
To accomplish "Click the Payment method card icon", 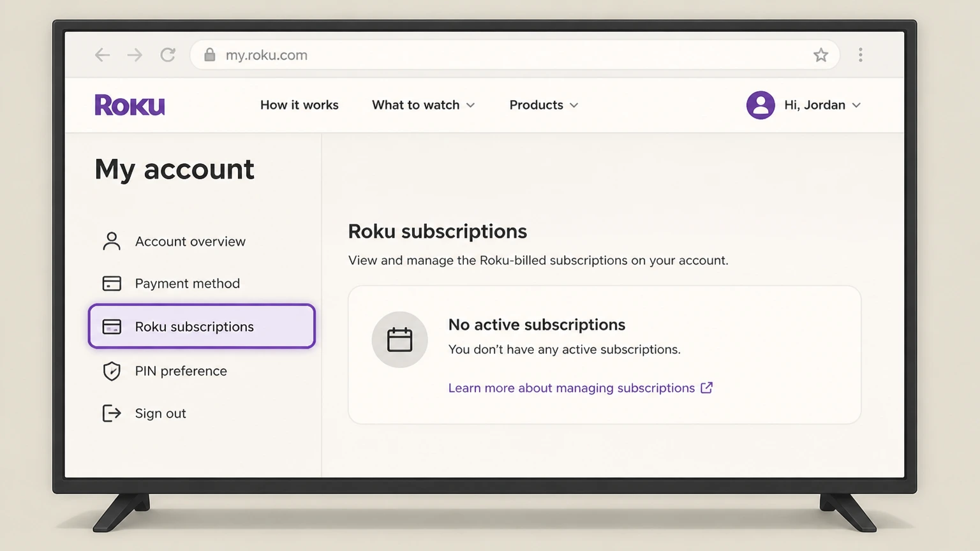I will [112, 283].
